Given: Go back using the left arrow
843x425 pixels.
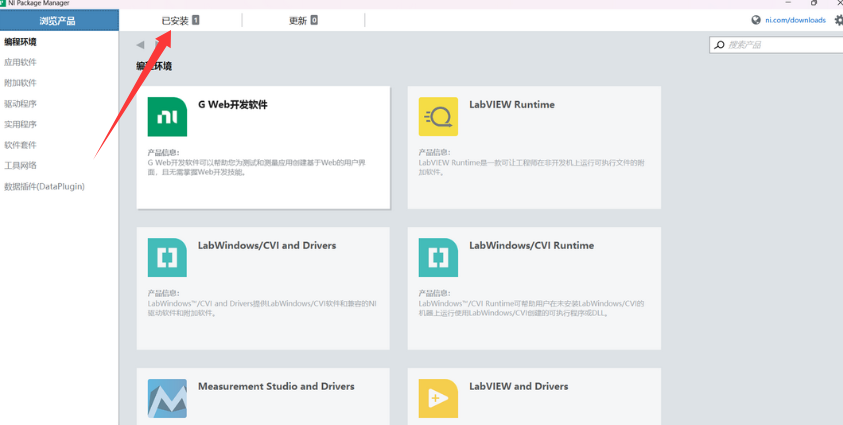Looking at the screenshot, I should point(140,45).
